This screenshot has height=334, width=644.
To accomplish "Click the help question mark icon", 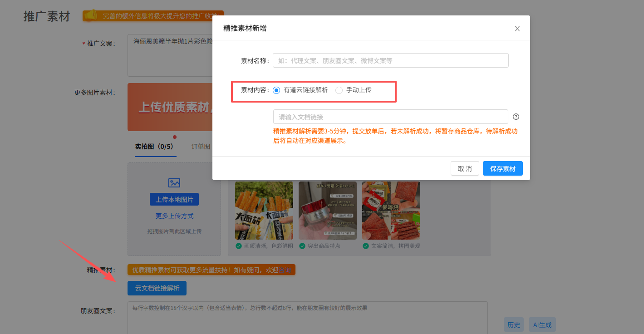I will (x=516, y=117).
